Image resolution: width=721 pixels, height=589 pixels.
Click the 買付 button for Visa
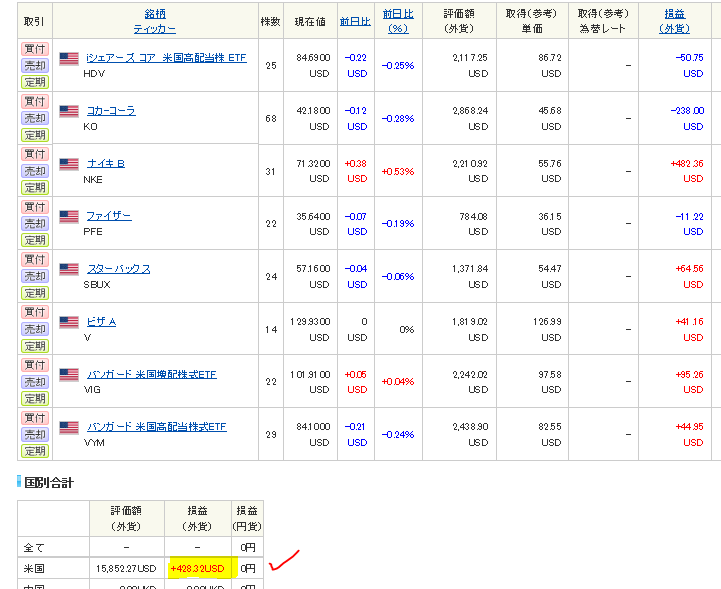pos(35,313)
